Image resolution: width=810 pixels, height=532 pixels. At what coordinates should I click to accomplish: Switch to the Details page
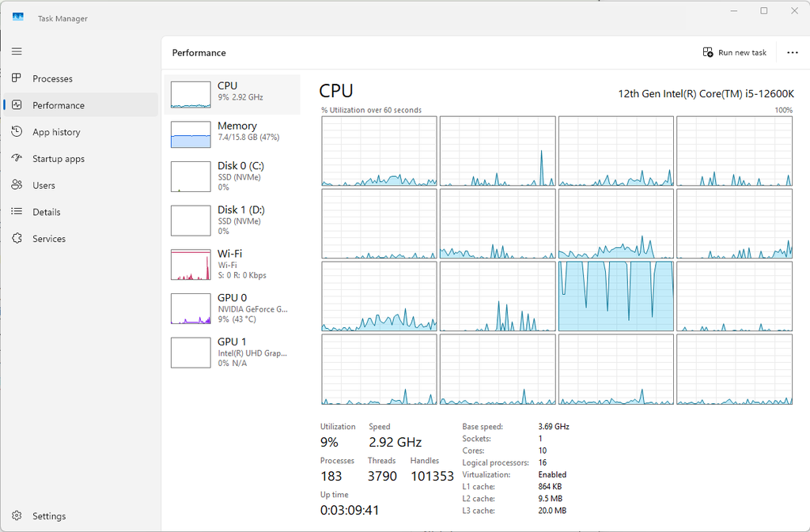(47, 212)
